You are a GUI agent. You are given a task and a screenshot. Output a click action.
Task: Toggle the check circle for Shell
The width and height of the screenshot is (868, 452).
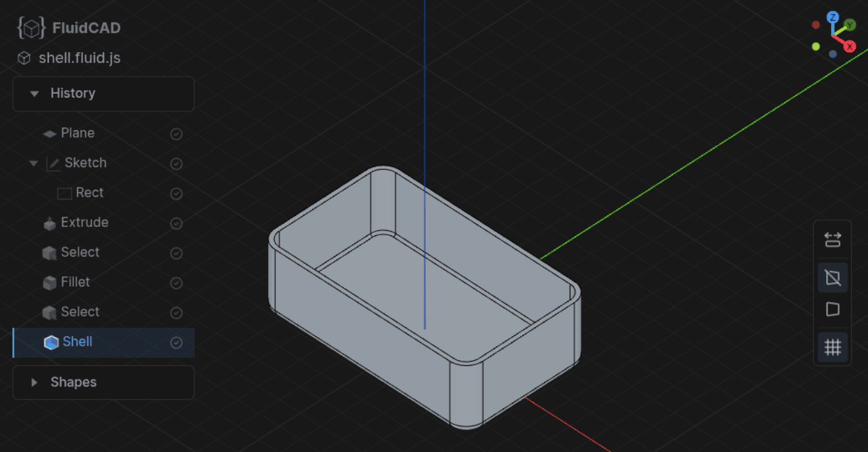point(176,343)
